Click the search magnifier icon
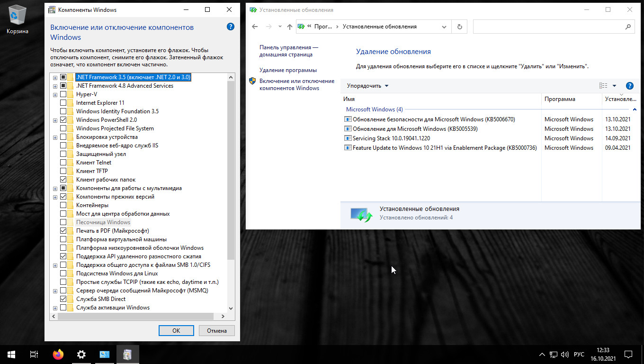 pos(628,27)
